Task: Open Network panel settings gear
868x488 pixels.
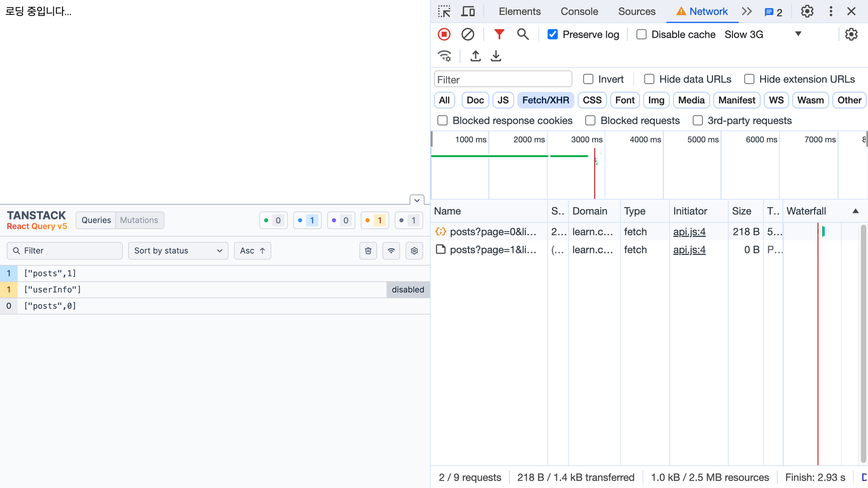Action: point(851,34)
